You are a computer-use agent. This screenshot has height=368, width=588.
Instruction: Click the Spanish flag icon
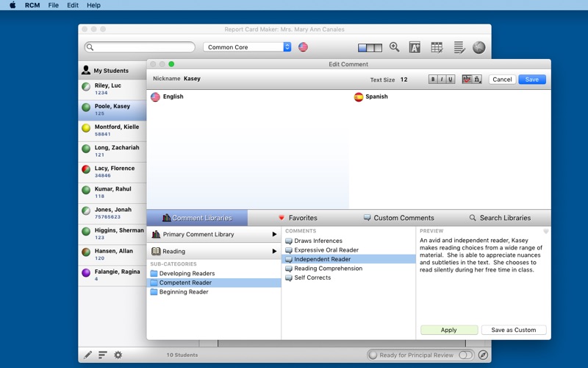click(x=359, y=97)
